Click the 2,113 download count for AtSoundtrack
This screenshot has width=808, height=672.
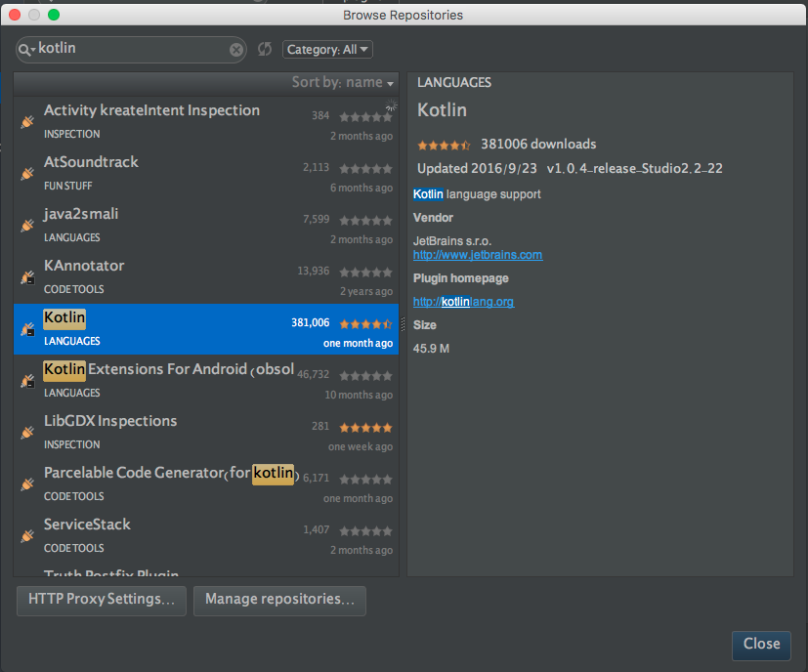(x=316, y=167)
